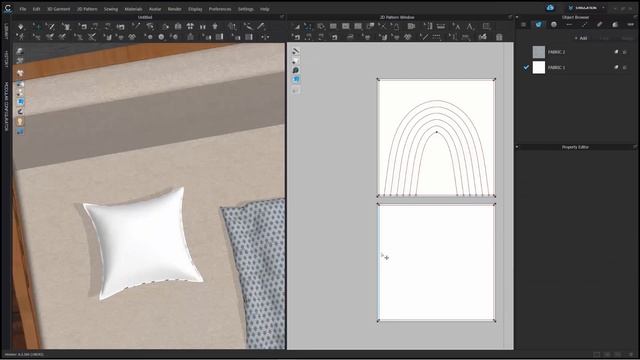Pop out the 2D Pattern Window panel

[x=509, y=17]
